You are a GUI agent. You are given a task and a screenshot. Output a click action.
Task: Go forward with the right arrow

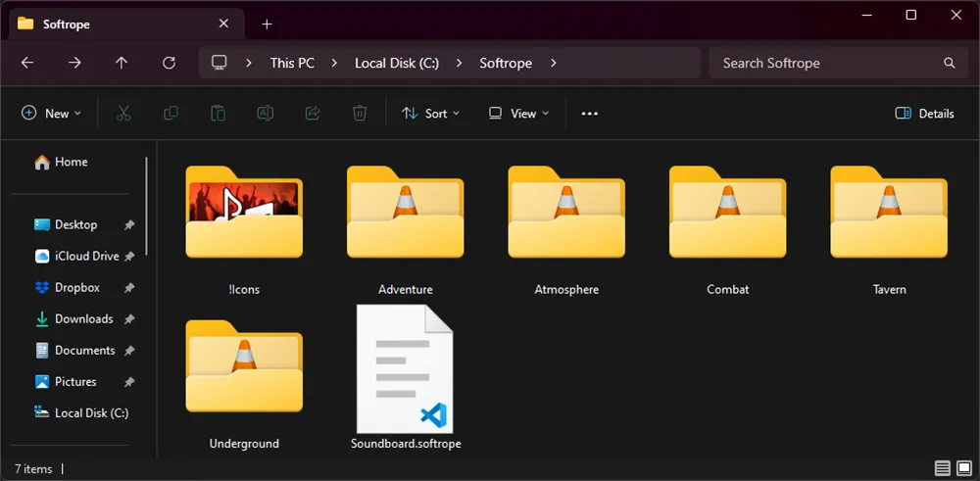pos(74,63)
